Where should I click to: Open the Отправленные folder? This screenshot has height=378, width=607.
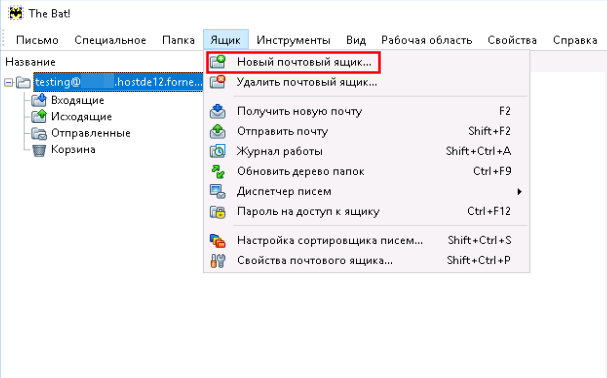[x=91, y=133]
